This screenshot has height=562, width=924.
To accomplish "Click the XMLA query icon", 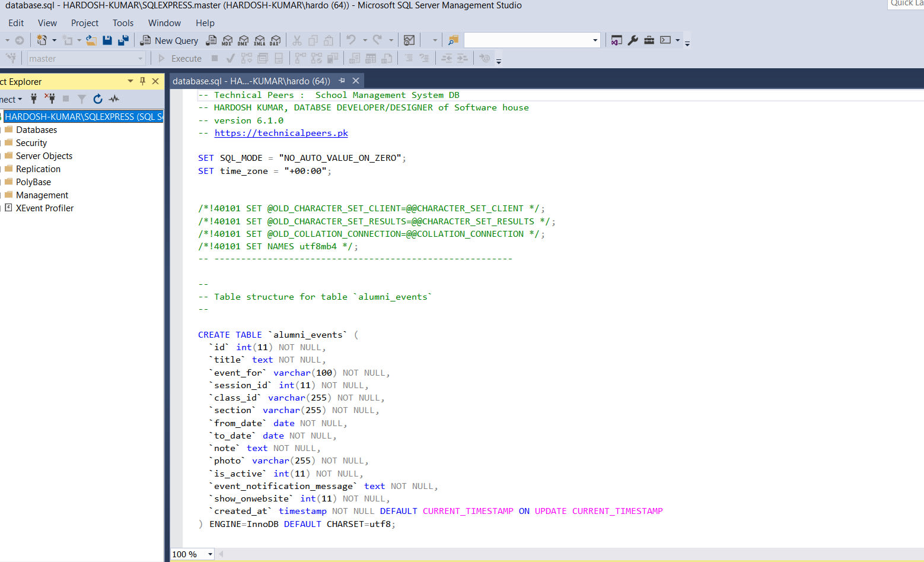I will tap(259, 40).
